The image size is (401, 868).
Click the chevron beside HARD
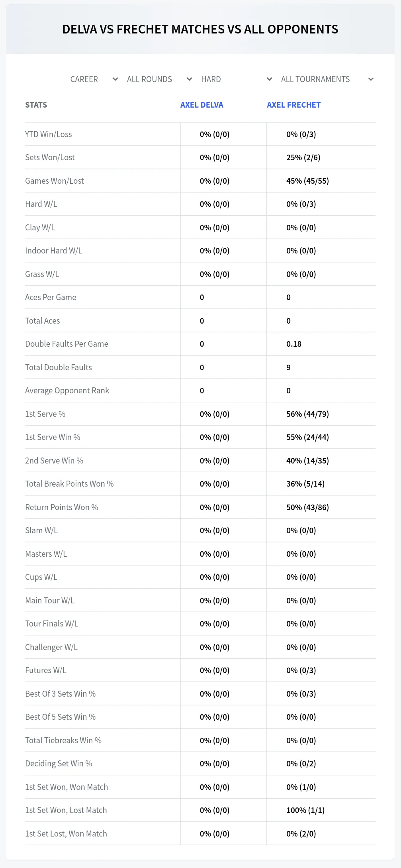pos(270,79)
